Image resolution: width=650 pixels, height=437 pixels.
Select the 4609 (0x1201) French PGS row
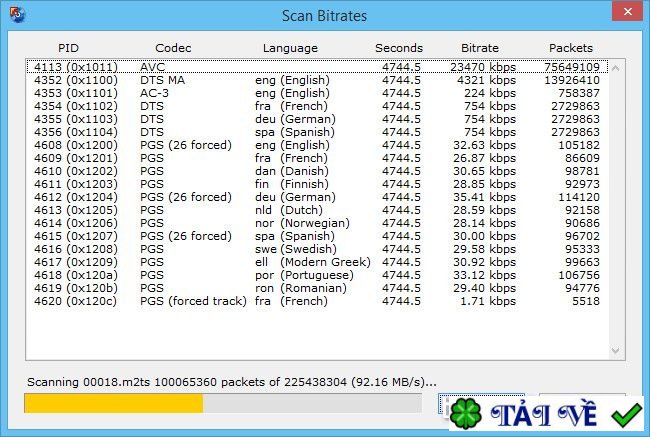[317, 158]
